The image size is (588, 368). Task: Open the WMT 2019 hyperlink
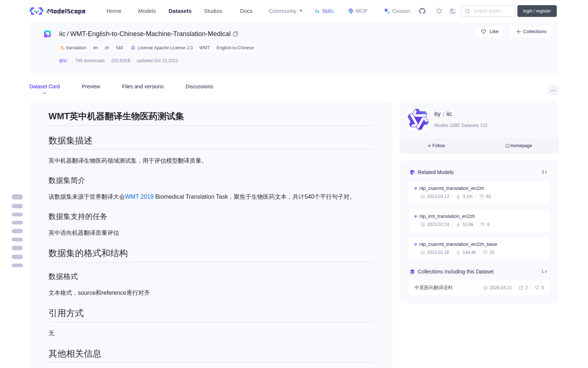(139, 197)
